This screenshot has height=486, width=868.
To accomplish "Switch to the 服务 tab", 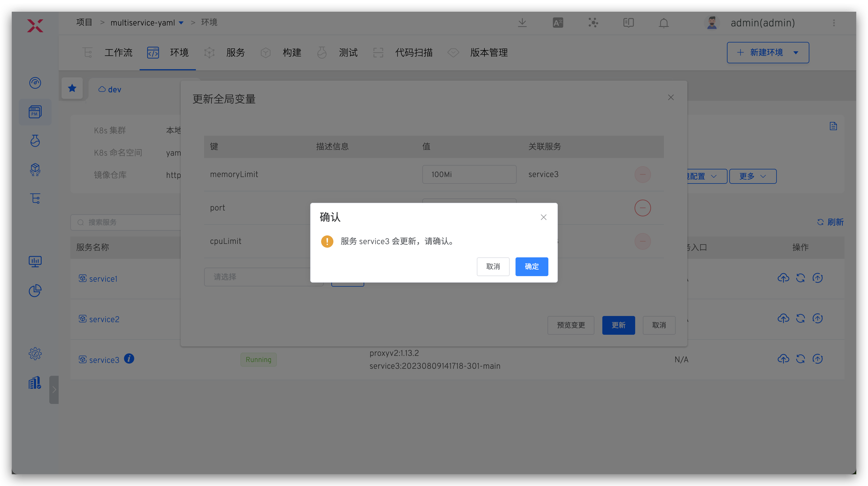I will (x=235, y=52).
